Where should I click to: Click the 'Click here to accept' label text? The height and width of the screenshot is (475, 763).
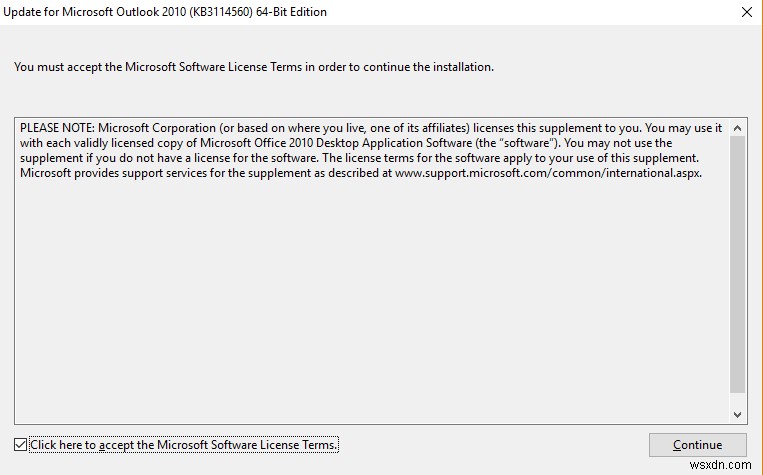[184, 444]
